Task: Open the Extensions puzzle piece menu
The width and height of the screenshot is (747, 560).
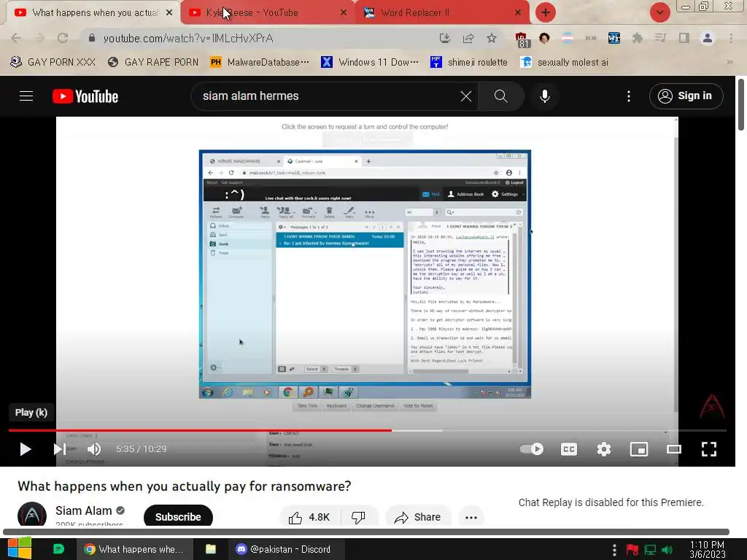Action: point(637,38)
